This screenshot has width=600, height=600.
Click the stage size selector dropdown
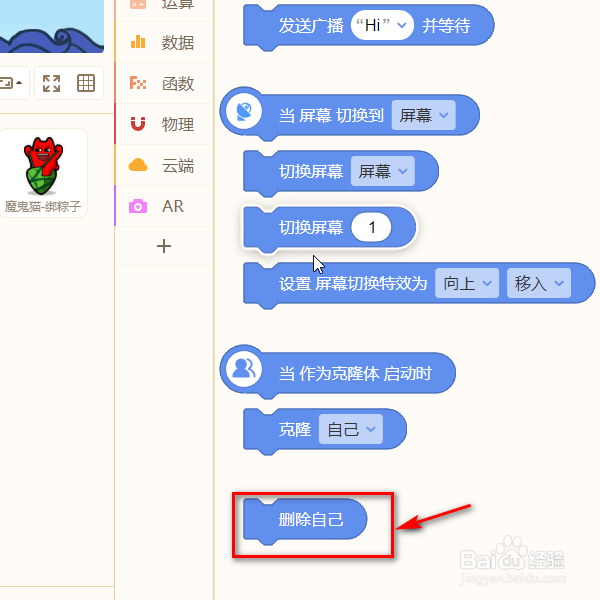pyautogui.click(x=11, y=83)
